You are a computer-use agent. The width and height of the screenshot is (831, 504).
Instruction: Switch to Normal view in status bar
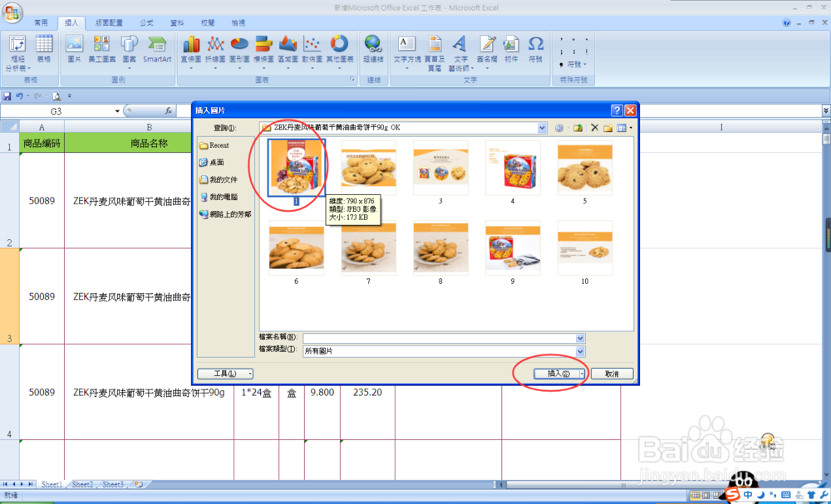click(x=697, y=496)
